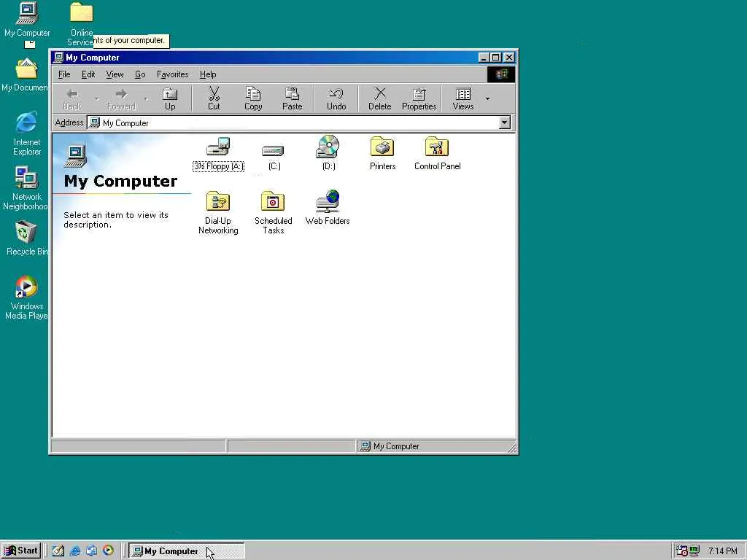Click the Paste toolbar button
Image resolution: width=747 pixels, height=560 pixels.
pos(292,98)
